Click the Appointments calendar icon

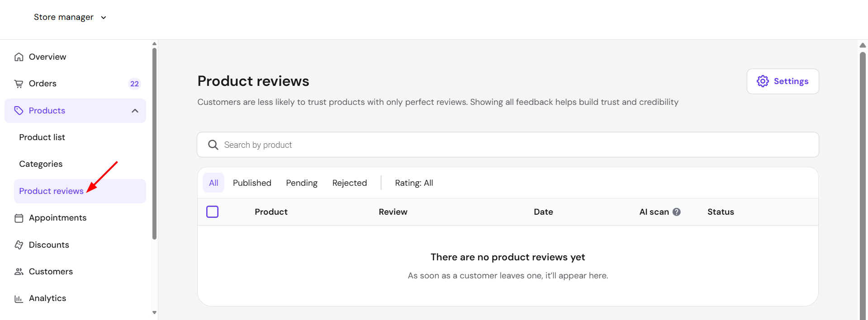coord(19,218)
